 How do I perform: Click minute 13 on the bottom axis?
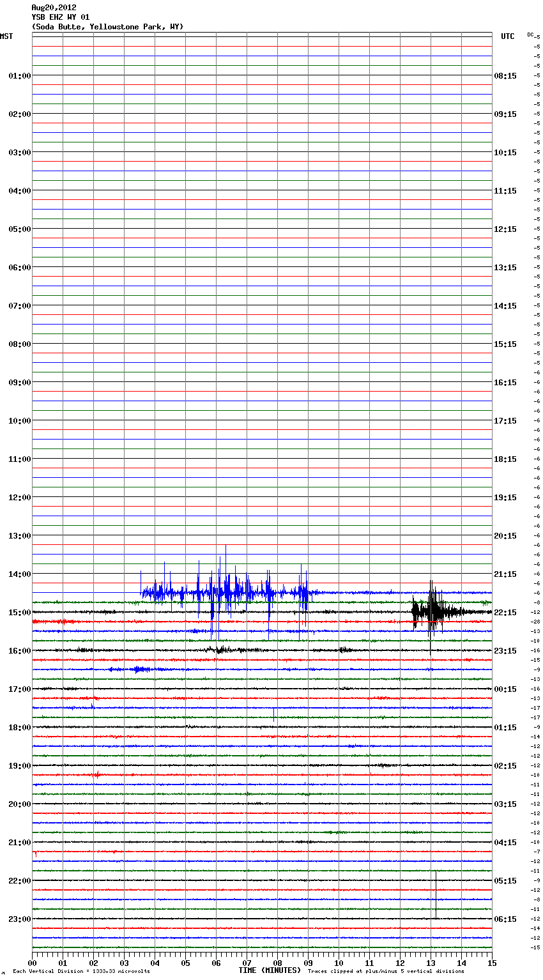(431, 963)
